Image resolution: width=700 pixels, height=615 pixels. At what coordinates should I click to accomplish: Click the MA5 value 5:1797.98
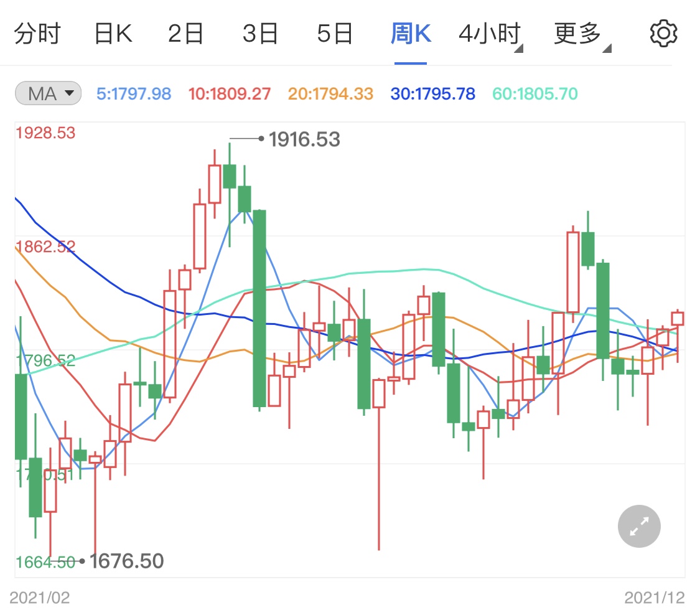pos(134,94)
